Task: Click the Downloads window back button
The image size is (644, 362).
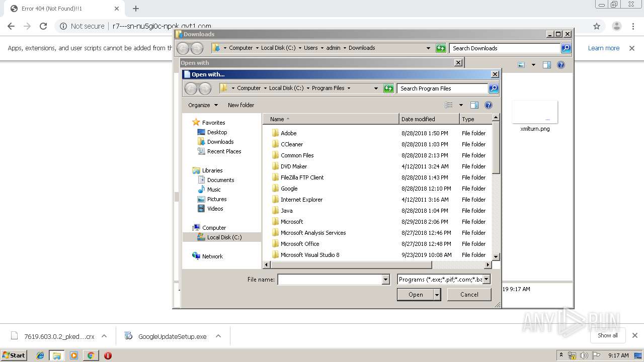Action: click(x=183, y=48)
